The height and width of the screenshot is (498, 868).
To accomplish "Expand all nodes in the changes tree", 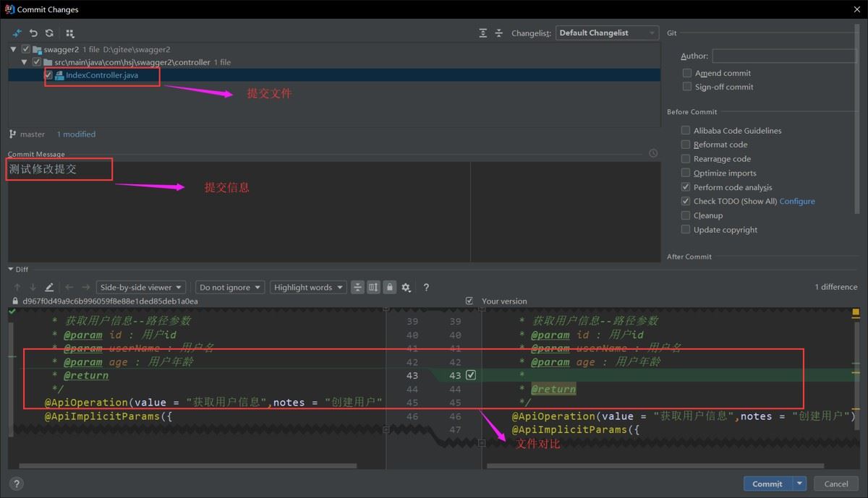I will tap(483, 33).
